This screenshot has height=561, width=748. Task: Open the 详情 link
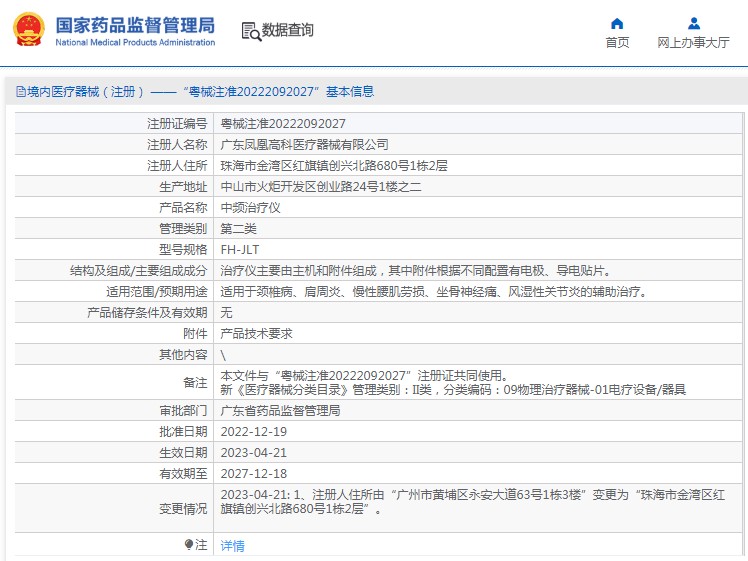tap(233, 545)
